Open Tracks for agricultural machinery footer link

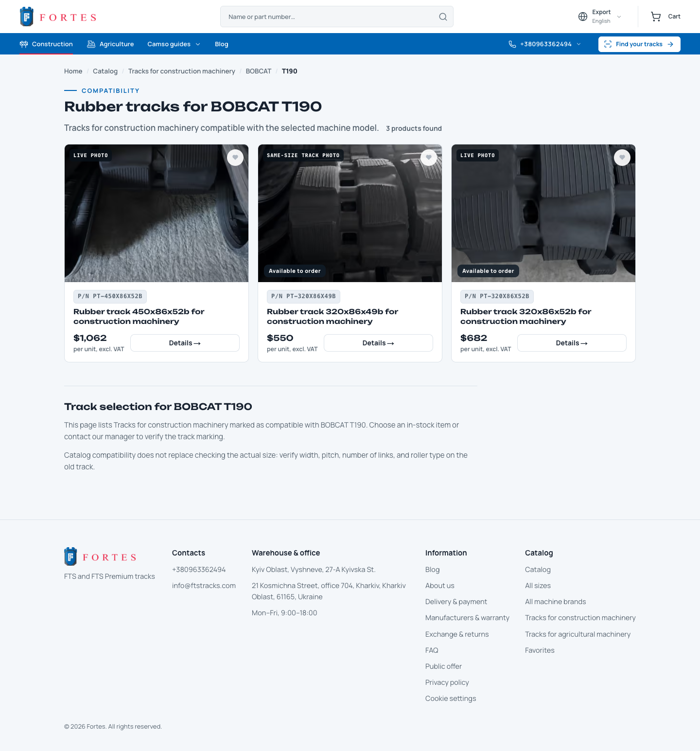click(577, 634)
